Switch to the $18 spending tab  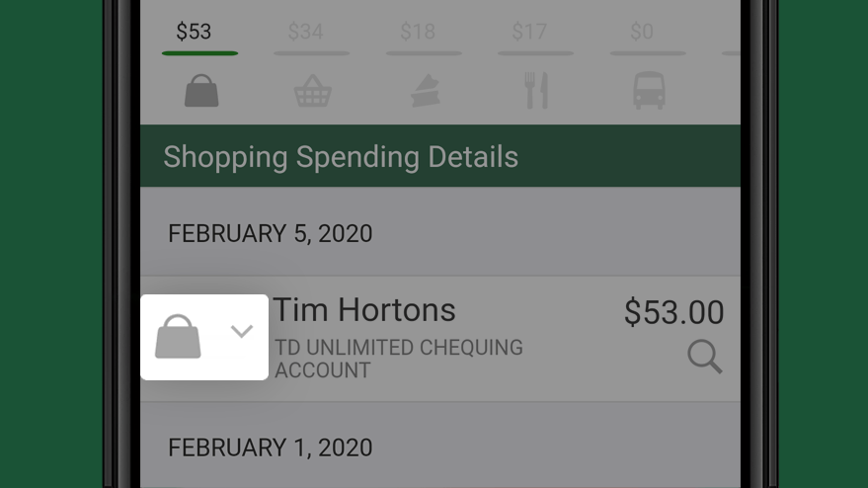[x=418, y=32]
